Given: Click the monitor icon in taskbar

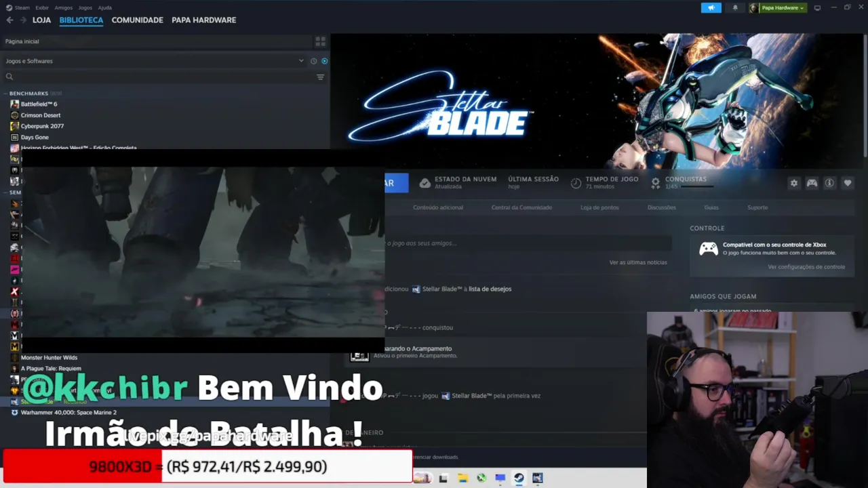Looking at the screenshot, I should tap(500, 478).
